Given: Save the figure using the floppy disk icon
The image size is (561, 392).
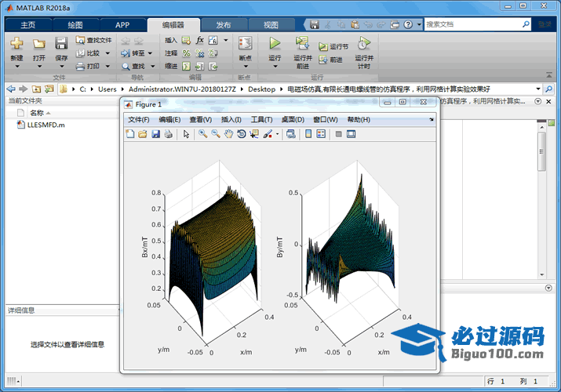Looking at the screenshot, I should tap(155, 134).
